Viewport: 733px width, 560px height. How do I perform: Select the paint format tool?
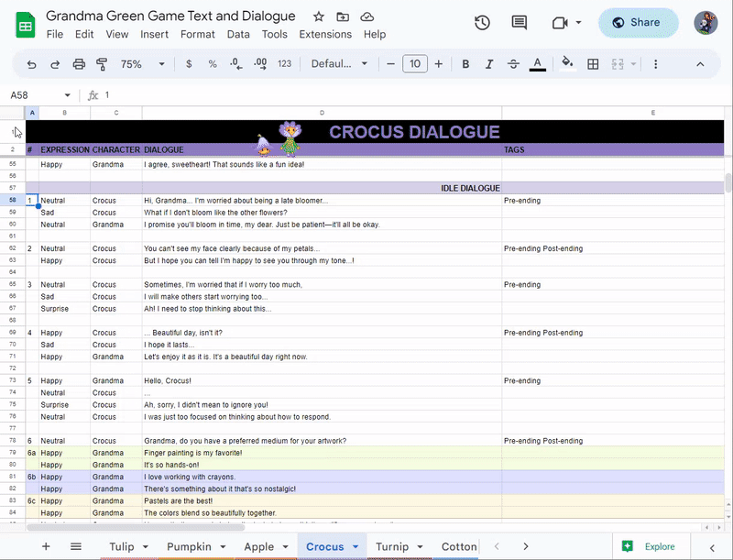tap(102, 64)
